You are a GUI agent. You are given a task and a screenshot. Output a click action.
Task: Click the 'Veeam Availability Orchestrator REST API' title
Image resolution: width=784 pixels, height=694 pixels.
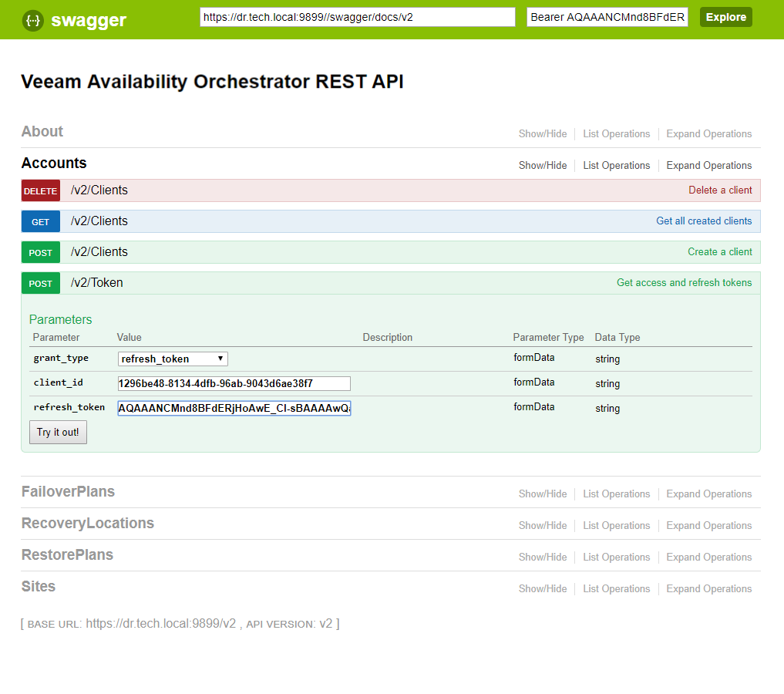(213, 82)
